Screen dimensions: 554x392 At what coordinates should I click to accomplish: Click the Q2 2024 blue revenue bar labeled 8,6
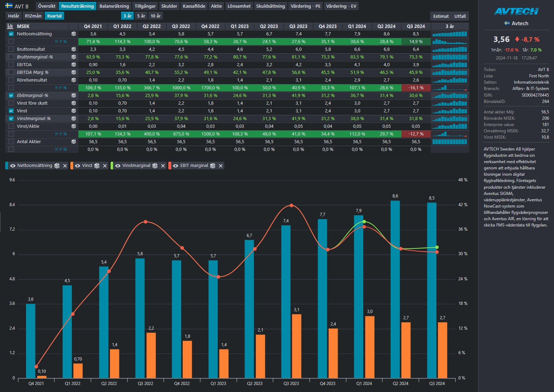coord(395,289)
